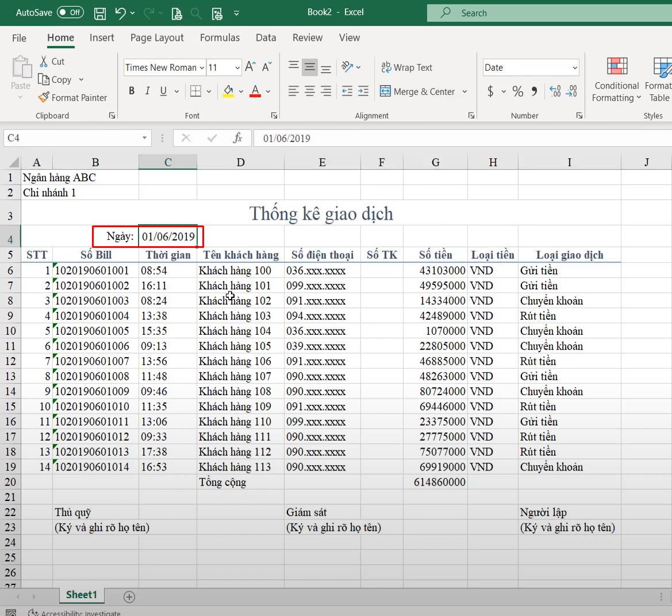Open the font size dropdown
The image size is (672, 616).
click(x=238, y=67)
